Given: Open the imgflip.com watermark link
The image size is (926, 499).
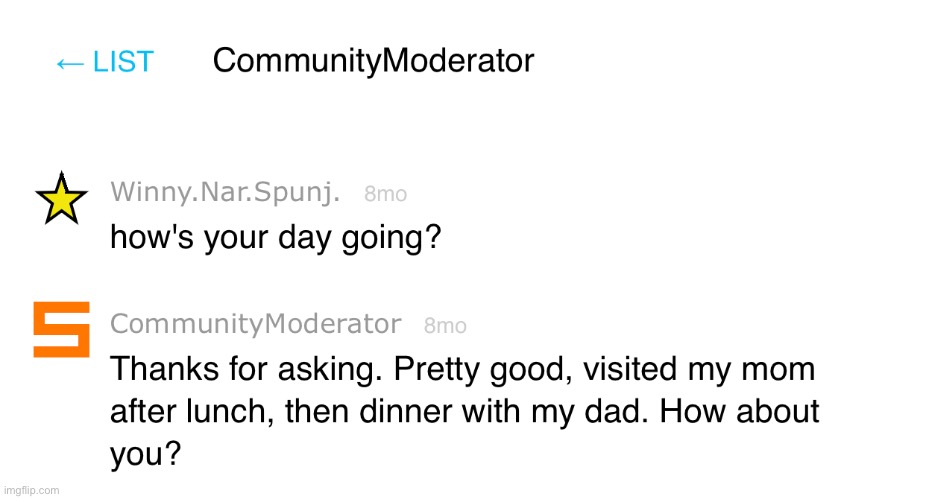Looking at the screenshot, I should pyautogui.click(x=31, y=490).
